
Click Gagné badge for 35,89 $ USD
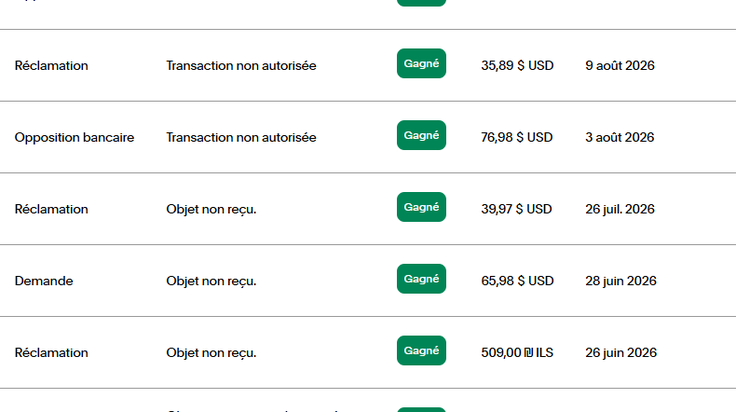pyautogui.click(x=421, y=63)
